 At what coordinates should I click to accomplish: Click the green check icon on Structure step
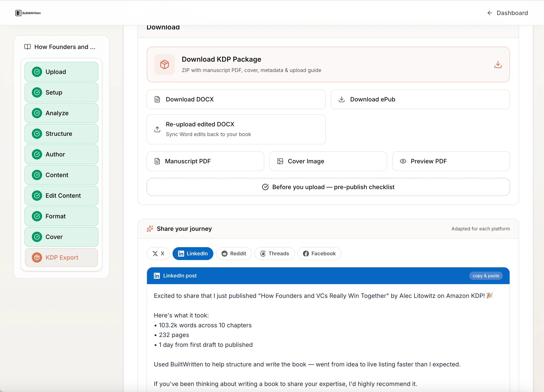point(37,134)
